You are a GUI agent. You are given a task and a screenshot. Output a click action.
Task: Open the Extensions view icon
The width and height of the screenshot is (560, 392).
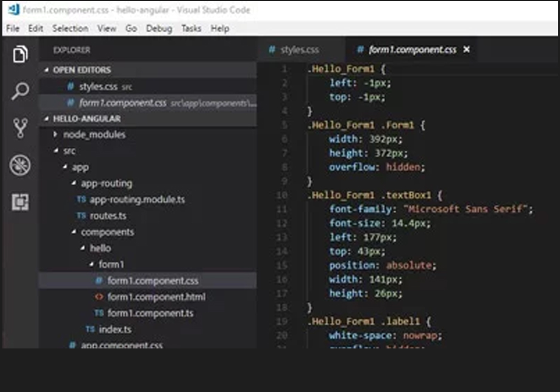tap(20, 202)
